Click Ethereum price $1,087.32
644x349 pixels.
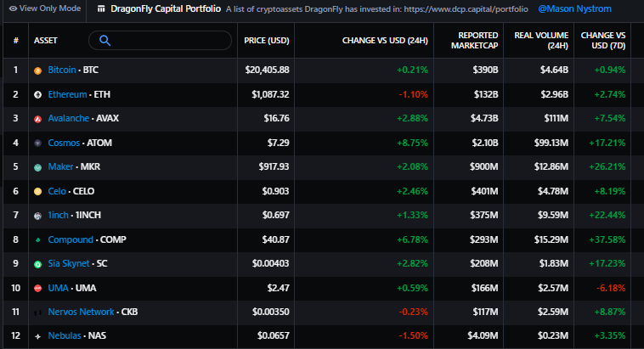(x=270, y=94)
